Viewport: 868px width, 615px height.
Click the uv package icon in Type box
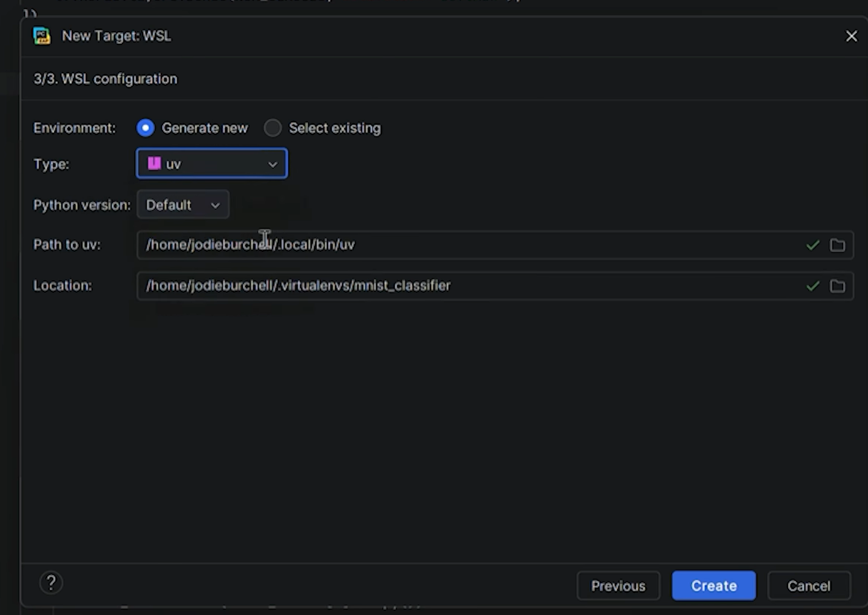[x=154, y=163]
